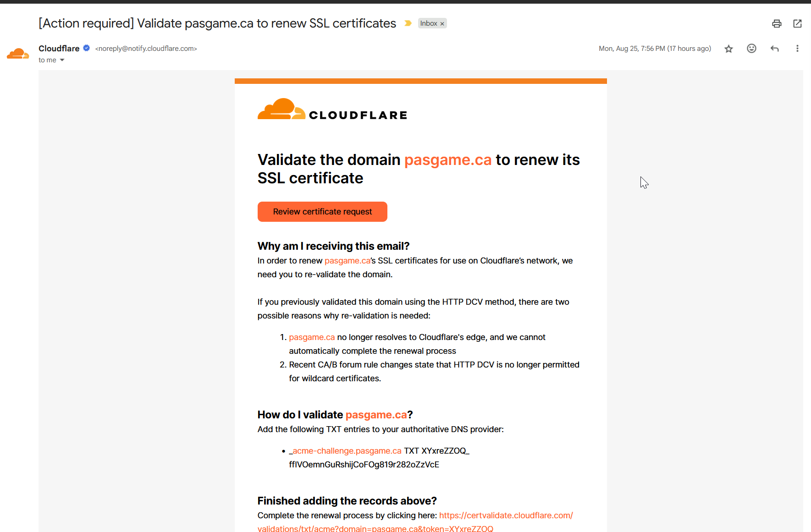
Task: Open pasgame.ca link in numbered reason 1
Action: click(312, 337)
